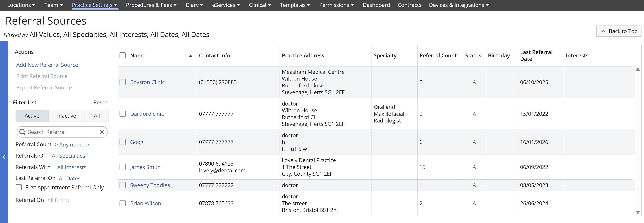644x223 pixels.
Task: Switch filter to the All tab
Action: (97, 116)
